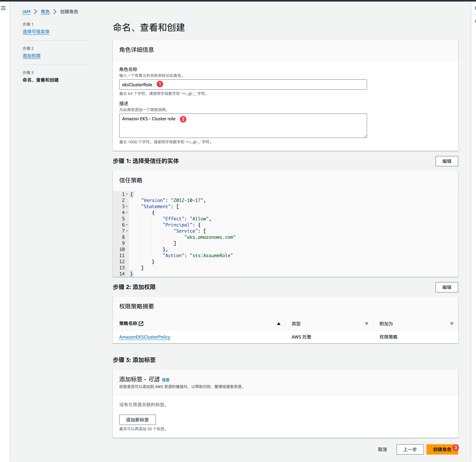Collapse the Principal fold on line 6
This screenshot has width=476, height=462.
(127, 225)
